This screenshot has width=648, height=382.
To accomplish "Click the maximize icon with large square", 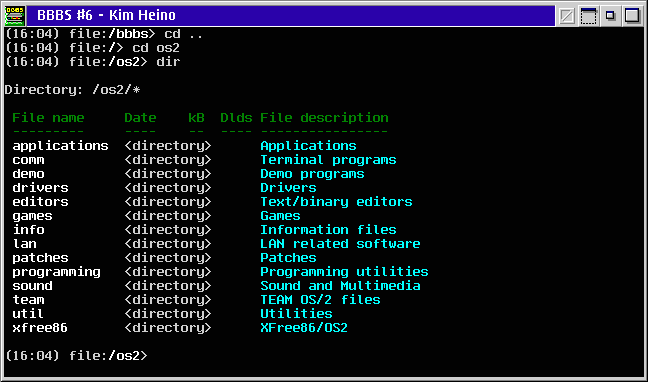I will [632, 16].
